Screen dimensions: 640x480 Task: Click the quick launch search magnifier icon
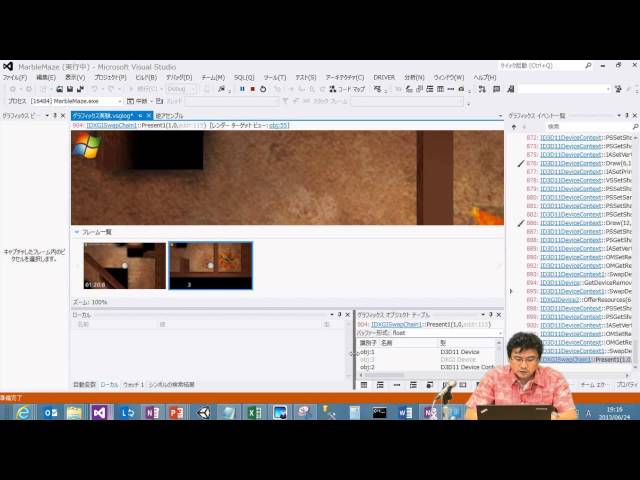coord(588,65)
